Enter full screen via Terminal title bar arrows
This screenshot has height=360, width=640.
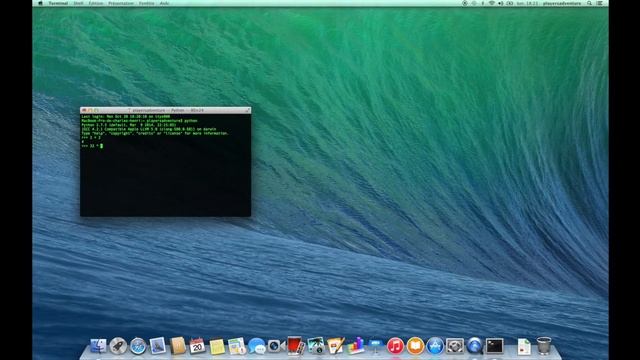pos(247,110)
